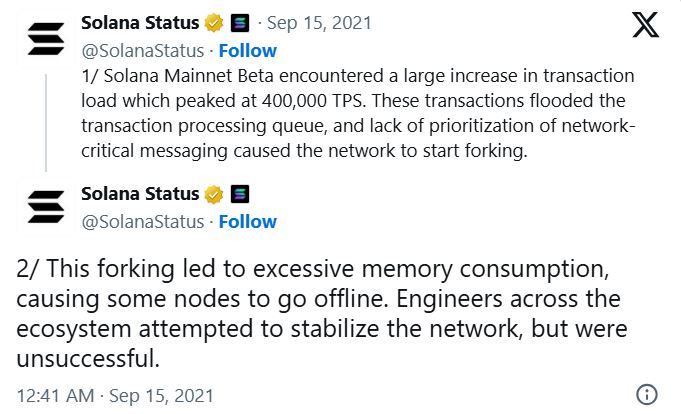
Task: Click the info icon beside the timestamp
Action: [647, 395]
